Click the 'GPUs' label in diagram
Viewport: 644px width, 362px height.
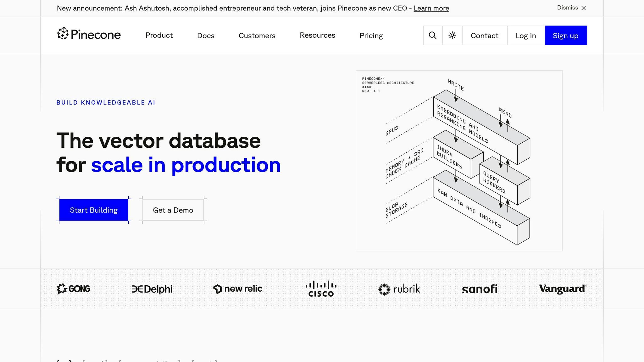click(391, 130)
